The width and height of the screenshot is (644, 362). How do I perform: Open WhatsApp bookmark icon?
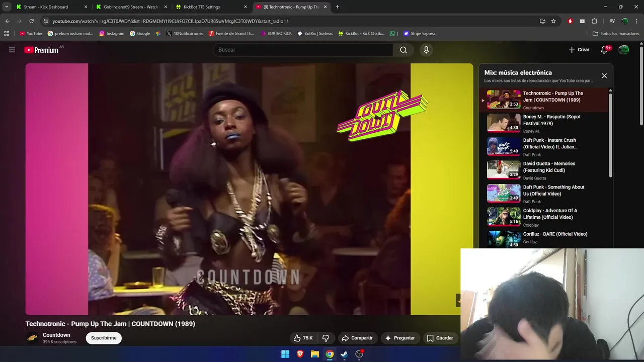[392, 34]
